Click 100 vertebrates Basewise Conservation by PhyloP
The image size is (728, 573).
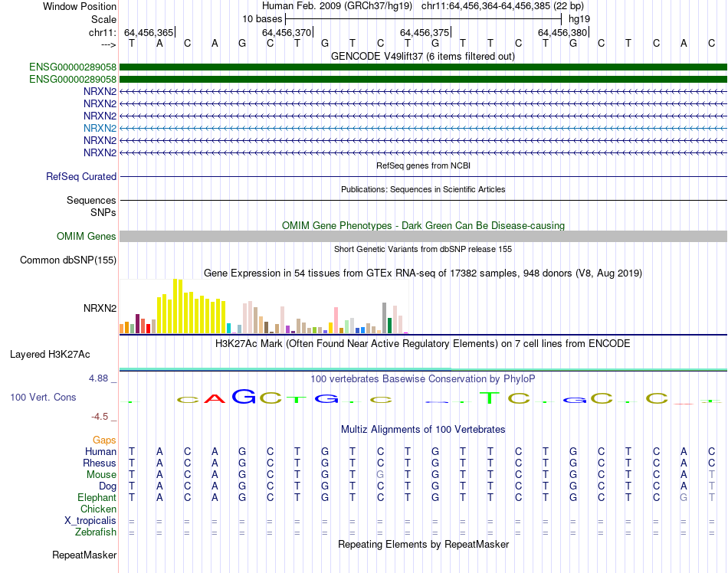point(423,379)
